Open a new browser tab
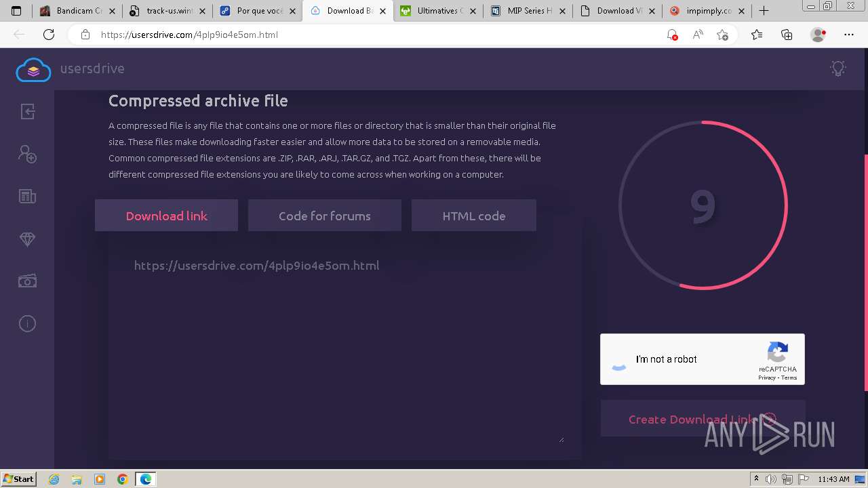The height and width of the screenshot is (488, 868). [x=764, y=11]
